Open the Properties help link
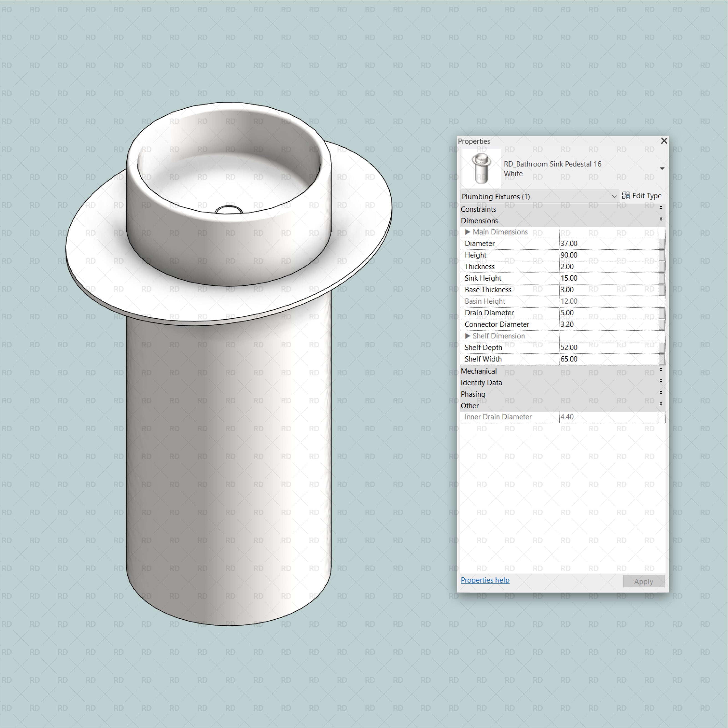 [485, 580]
